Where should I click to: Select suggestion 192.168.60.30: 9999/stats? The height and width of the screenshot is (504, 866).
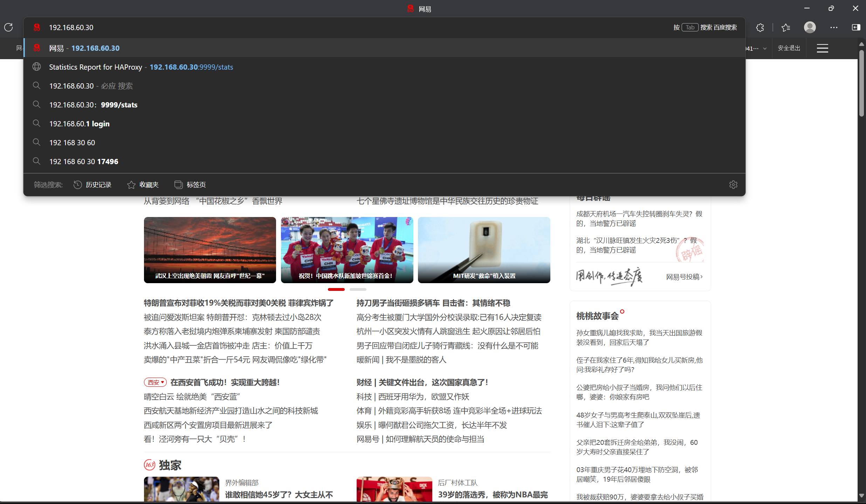384,105
